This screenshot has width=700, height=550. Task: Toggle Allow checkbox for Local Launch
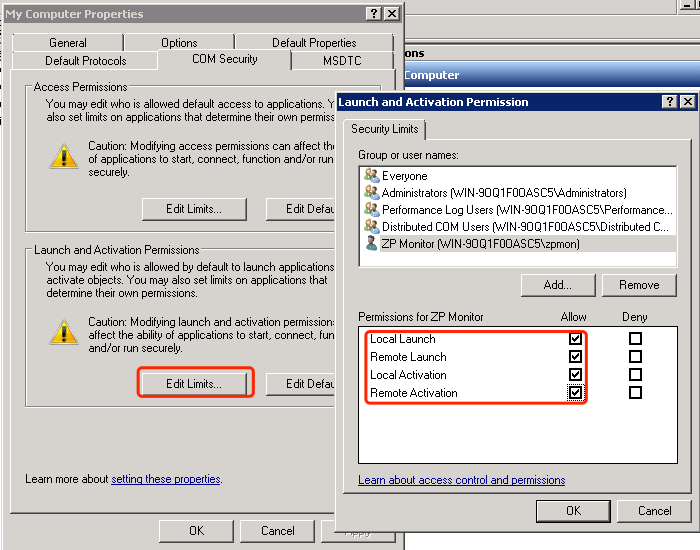click(575, 339)
